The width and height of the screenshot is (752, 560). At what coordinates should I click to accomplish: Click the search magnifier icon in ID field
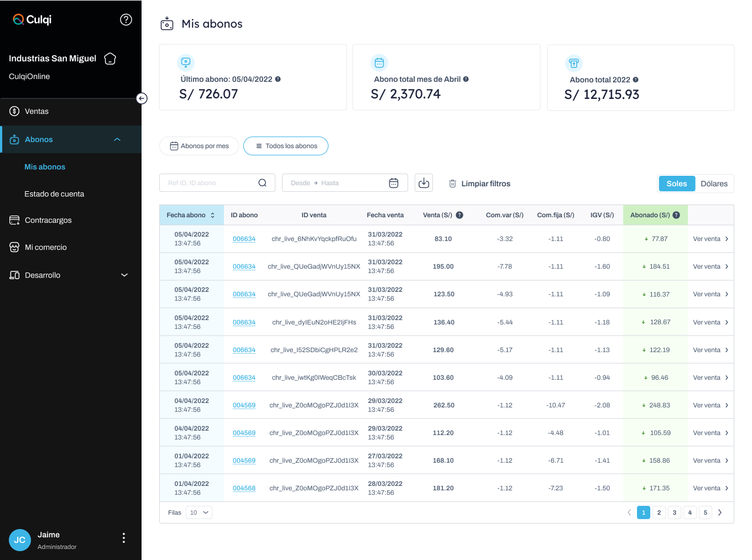click(x=263, y=183)
